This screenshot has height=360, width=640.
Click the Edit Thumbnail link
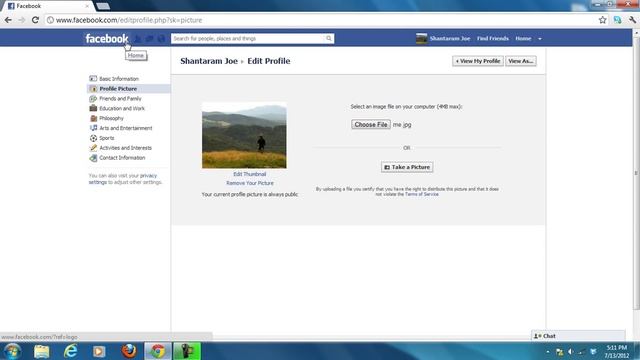click(249, 174)
